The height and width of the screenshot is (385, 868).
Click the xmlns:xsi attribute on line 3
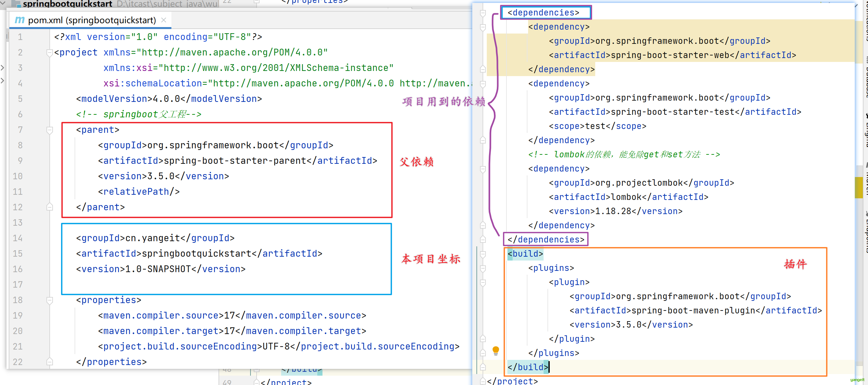click(x=248, y=68)
